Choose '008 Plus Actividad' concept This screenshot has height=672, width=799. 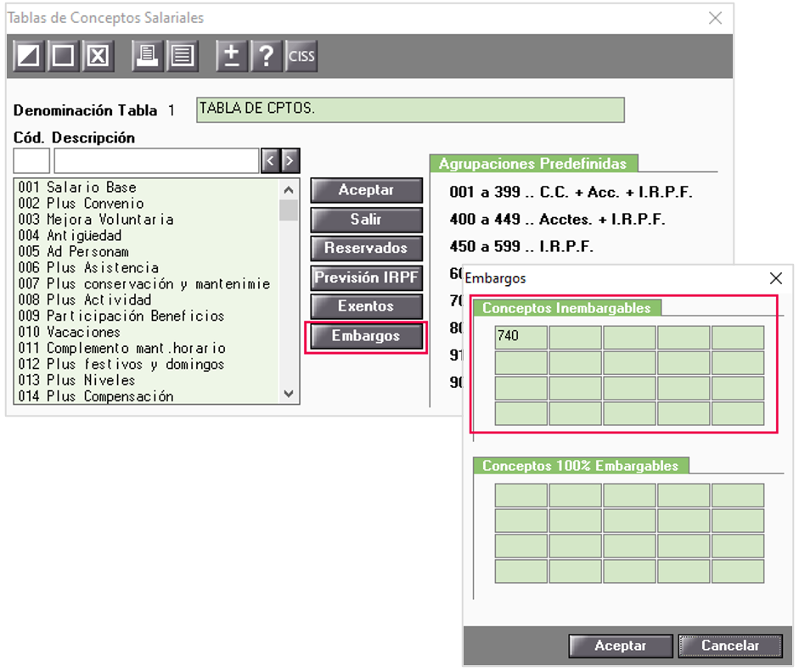146,300
